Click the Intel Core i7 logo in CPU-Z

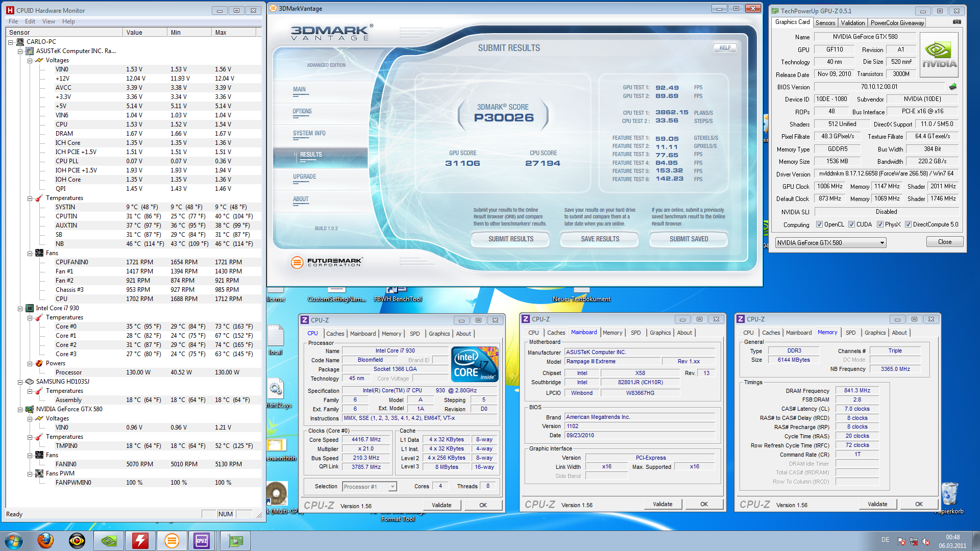tap(475, 364)
